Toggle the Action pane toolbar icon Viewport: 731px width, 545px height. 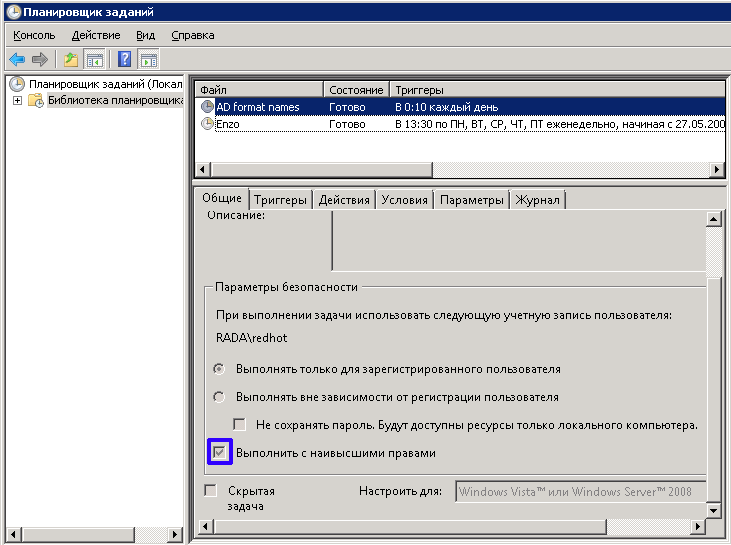pyautogui.click(x=149, y=59)
